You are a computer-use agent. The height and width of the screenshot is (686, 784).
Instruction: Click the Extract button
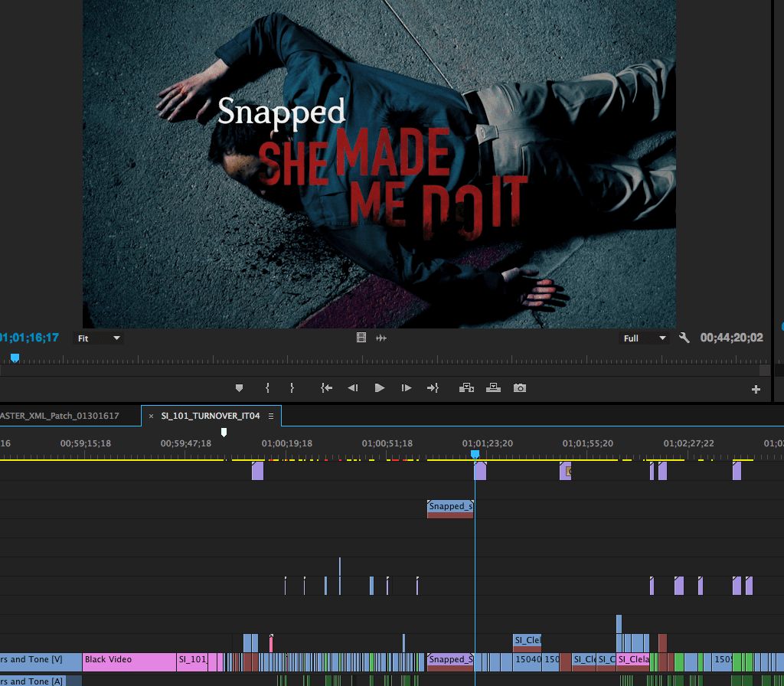494,388
